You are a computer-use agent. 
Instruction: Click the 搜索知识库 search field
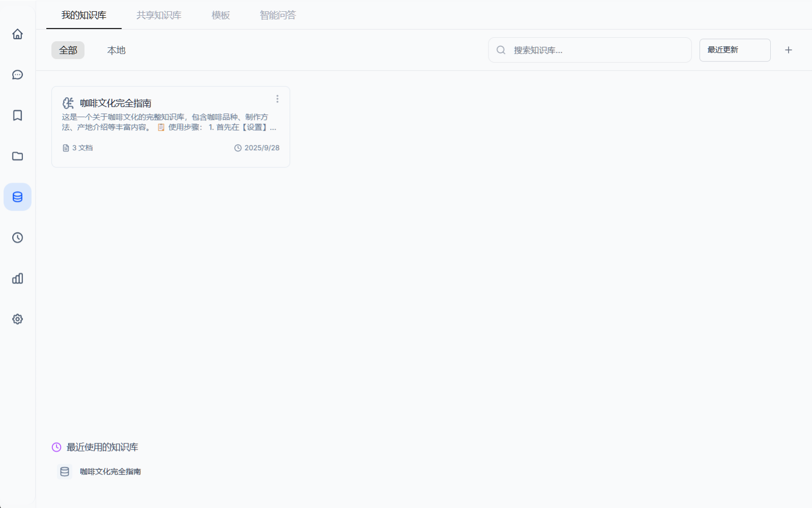595,50
